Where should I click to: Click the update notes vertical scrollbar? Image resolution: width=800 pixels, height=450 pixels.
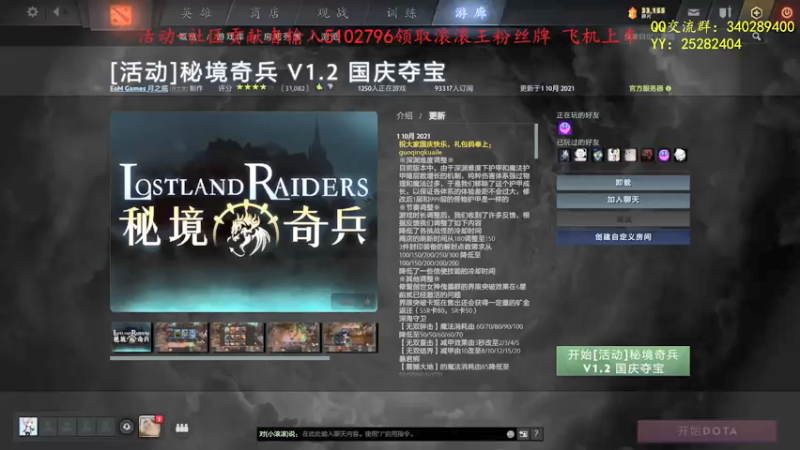(x=536, y=141)
